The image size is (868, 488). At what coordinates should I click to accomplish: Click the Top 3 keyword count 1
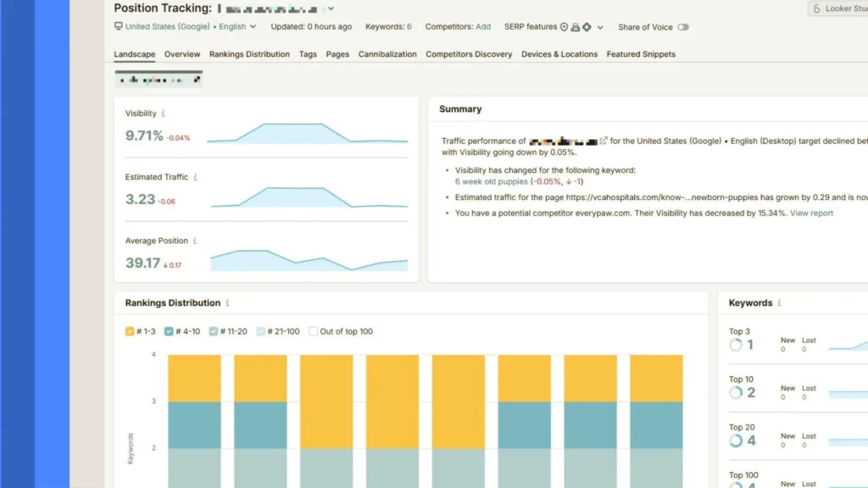[x=750, y=345]
